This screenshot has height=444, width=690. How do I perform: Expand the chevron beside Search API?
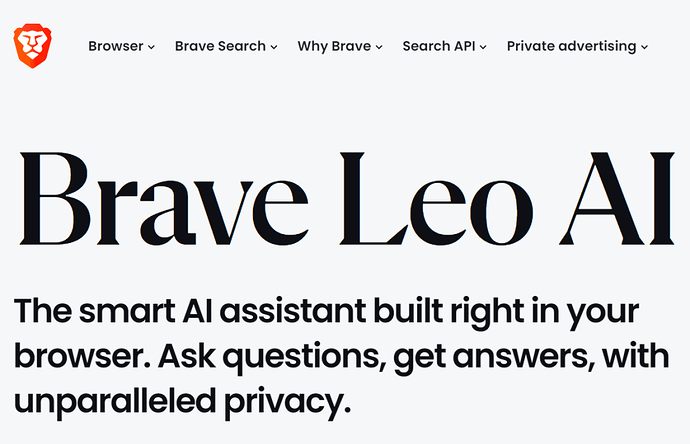(483, 47)
